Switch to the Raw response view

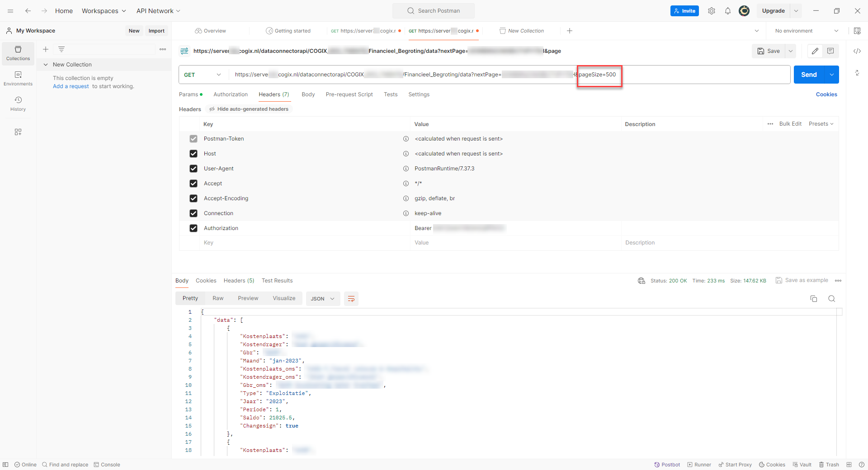coord(218,298)
